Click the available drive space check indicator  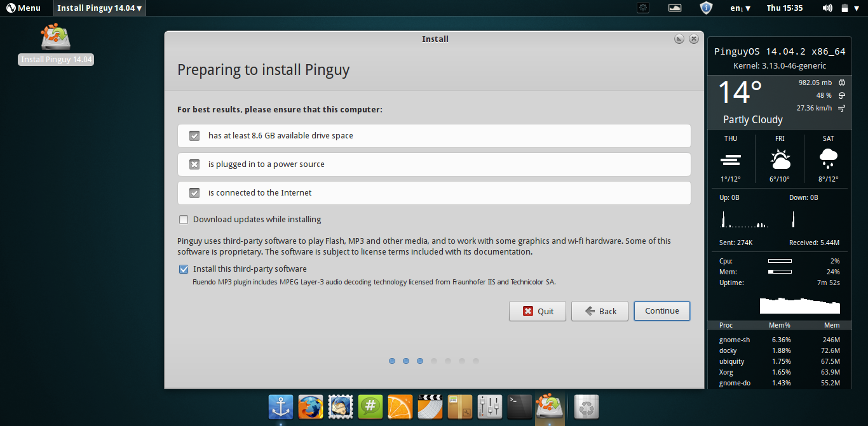[194, 136]
